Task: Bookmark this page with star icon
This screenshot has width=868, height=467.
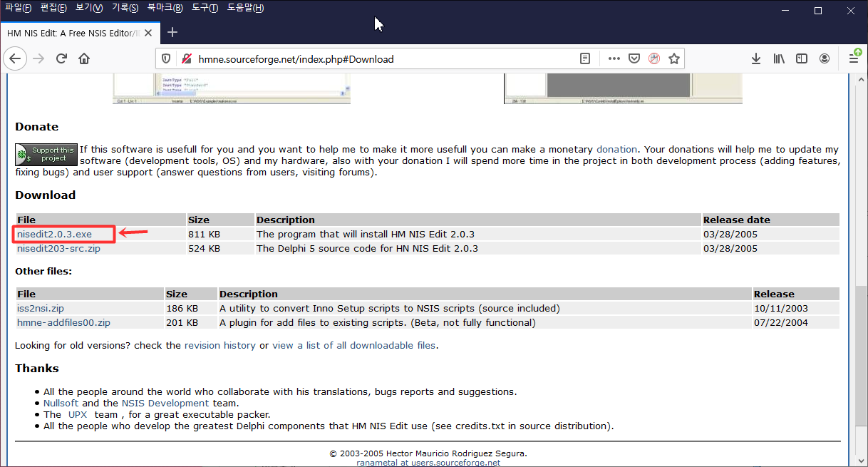Action: tap(674, 59)
